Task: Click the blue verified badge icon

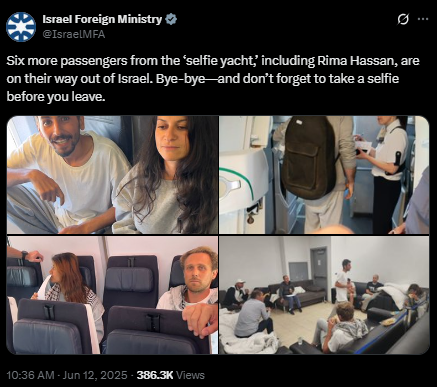Action: pos(171,19)
